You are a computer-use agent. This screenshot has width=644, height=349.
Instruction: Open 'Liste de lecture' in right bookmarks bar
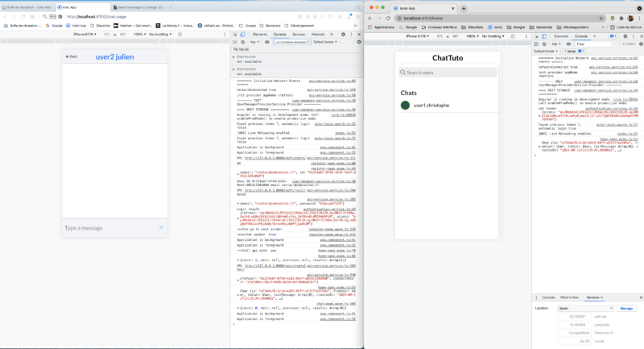pos(625,27)
